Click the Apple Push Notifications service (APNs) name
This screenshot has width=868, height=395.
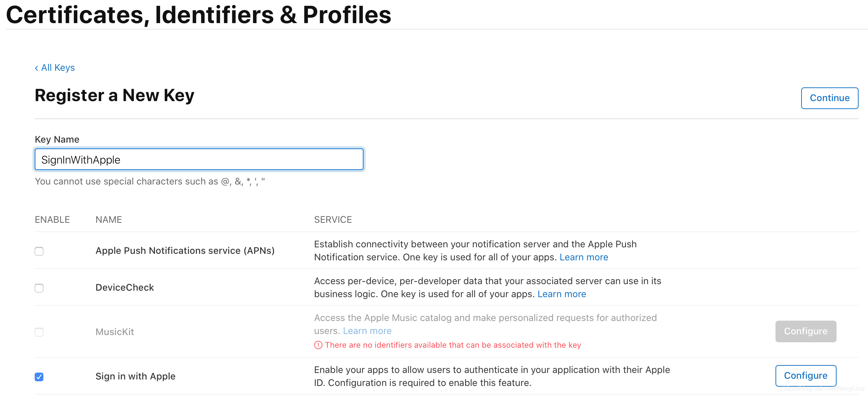click(x=185, y=251)
